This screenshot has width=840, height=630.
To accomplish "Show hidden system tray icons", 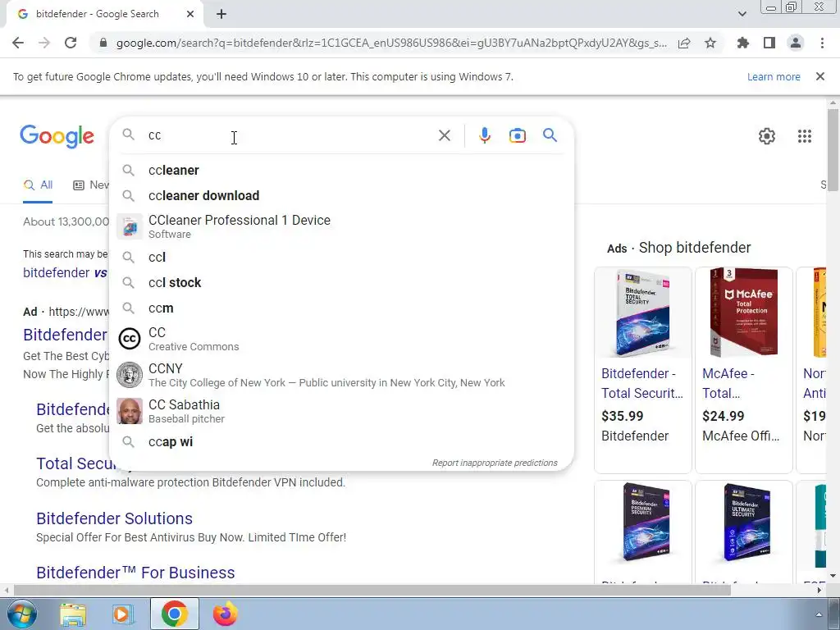I will click(818, 614).
